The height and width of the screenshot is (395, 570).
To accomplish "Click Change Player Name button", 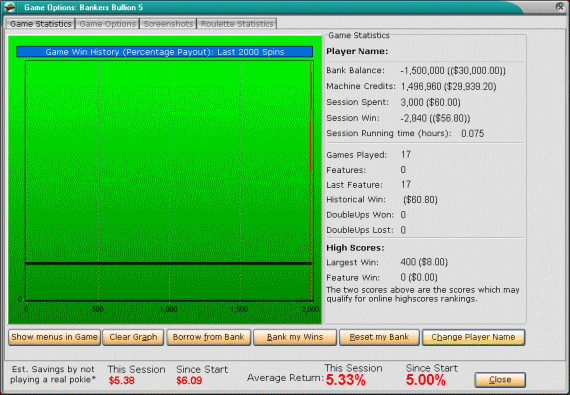I will coord(473,337).
